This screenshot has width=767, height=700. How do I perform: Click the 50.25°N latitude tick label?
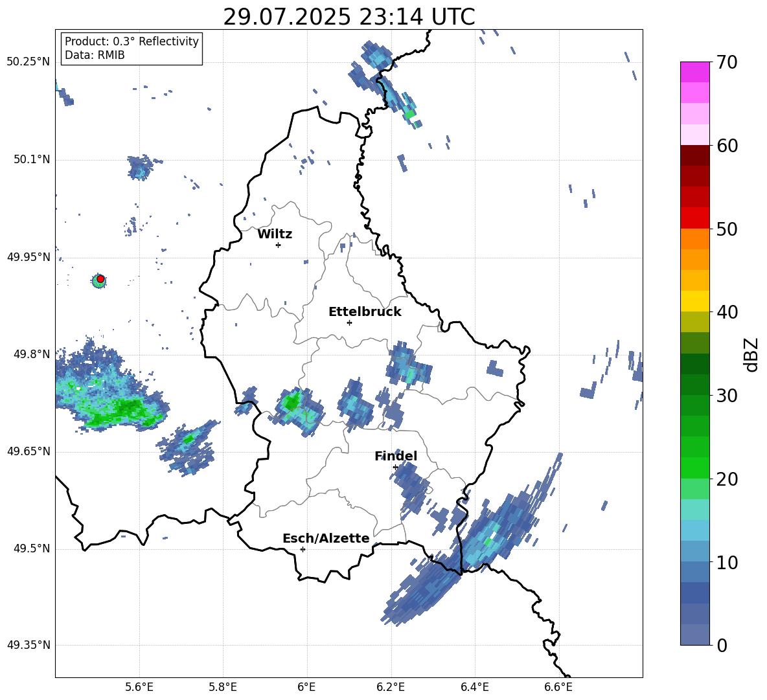click(x=29, y=62)
